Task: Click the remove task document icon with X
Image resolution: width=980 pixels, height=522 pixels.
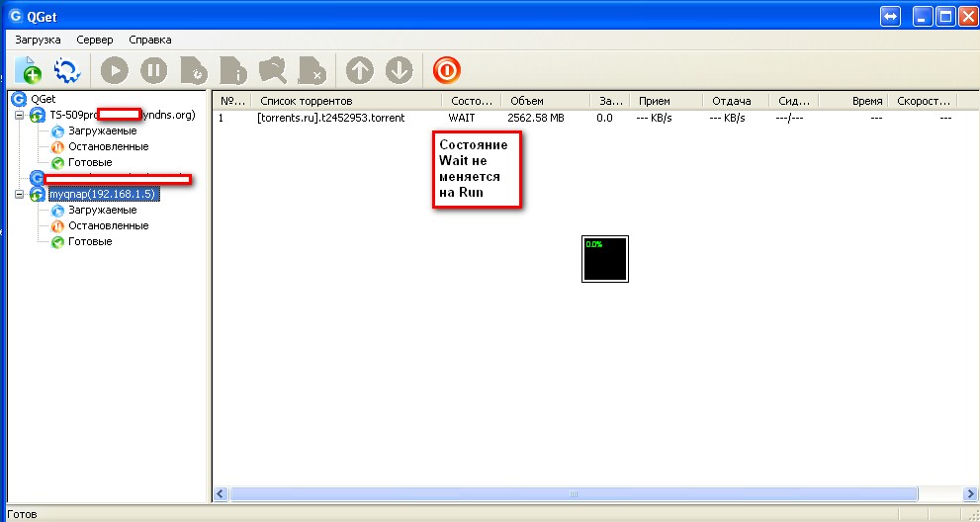Action: tap(312, 70)
